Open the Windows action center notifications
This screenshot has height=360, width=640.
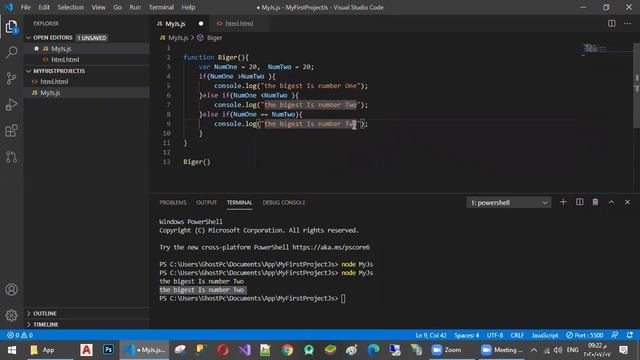[x=623, y=350]
